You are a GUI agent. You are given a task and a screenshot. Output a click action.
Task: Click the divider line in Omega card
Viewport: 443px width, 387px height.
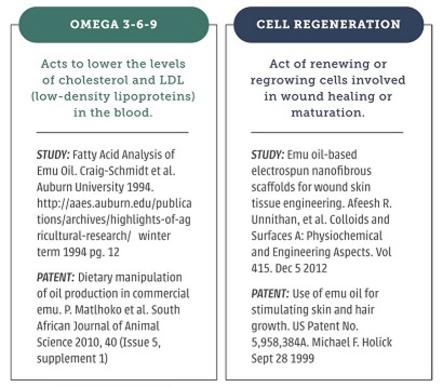(113, 132)
